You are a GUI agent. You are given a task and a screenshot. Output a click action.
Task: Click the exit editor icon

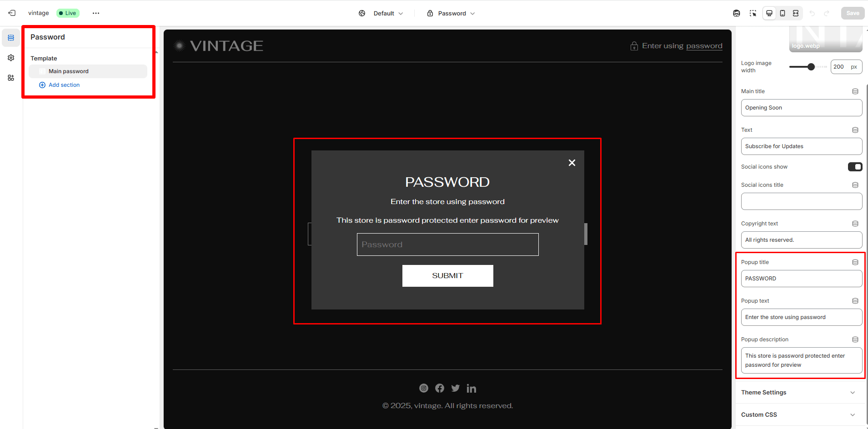coord(12,13)
